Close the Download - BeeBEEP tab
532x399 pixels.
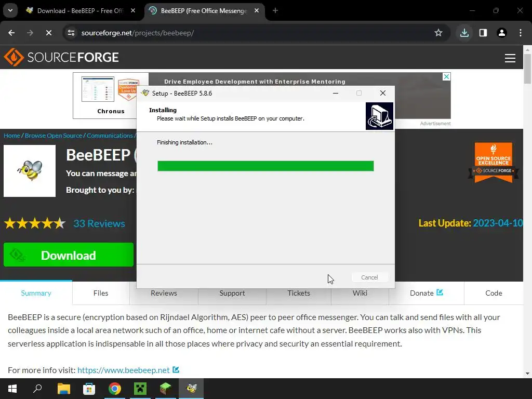133,10
